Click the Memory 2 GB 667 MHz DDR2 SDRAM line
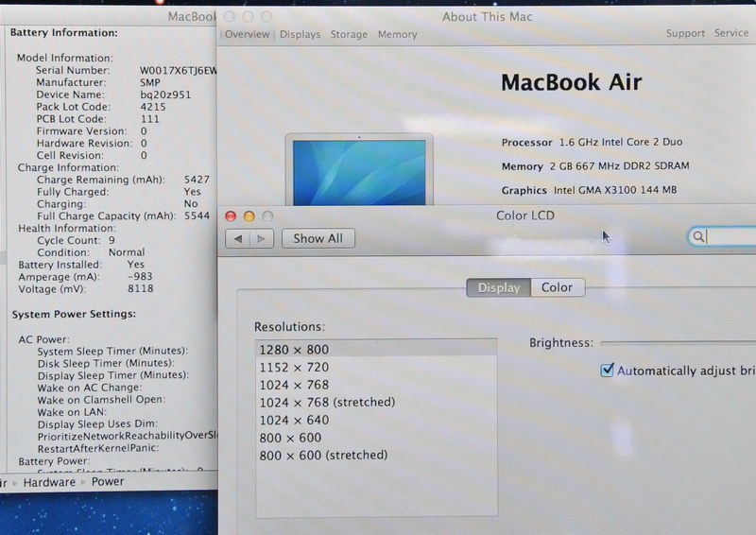 (x=595, y=166)
